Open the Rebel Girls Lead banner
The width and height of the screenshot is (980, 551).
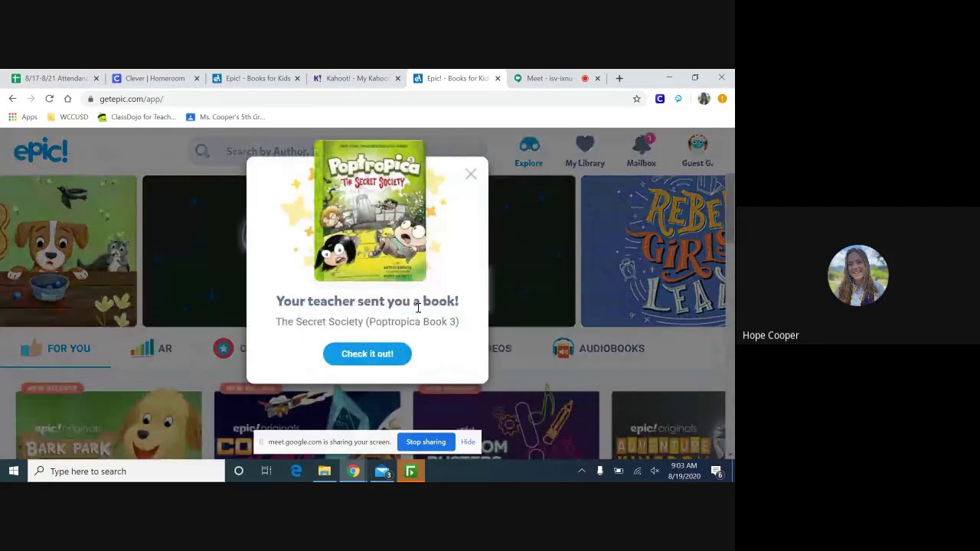[x=653, y=251]
